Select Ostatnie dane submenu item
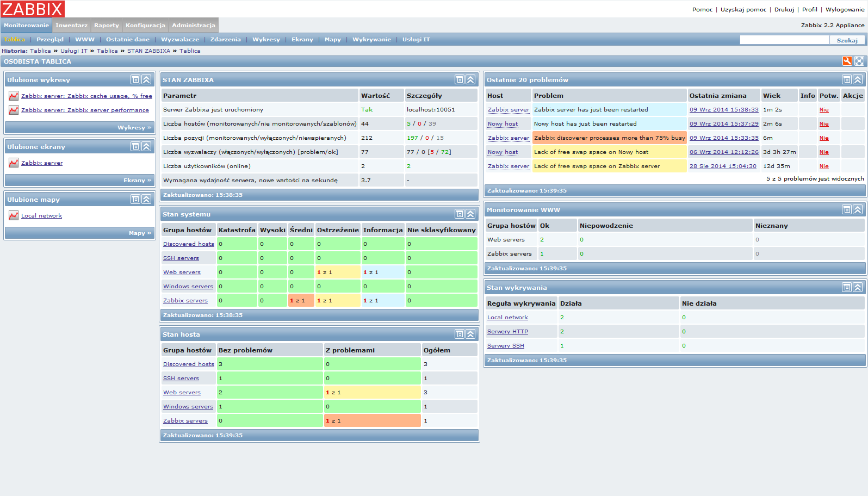Screen dimensions: 868x496 click(128, 39)
